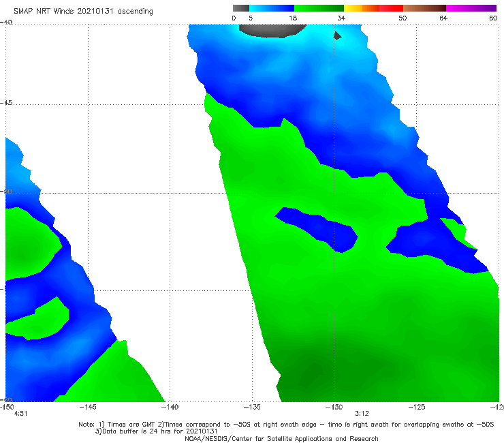Select the yellow-red 34-50 colorbar segment

click(x=373, y=8)
